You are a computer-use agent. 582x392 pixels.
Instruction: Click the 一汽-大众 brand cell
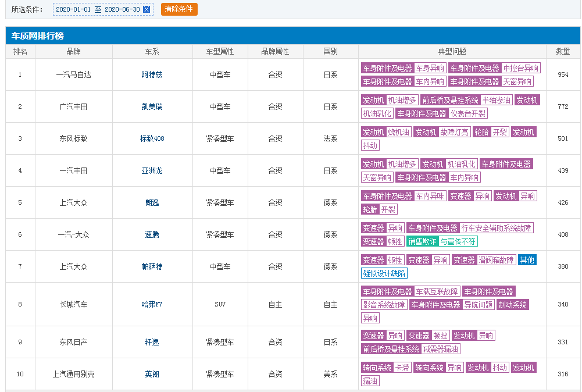click(x=73, y=234)
